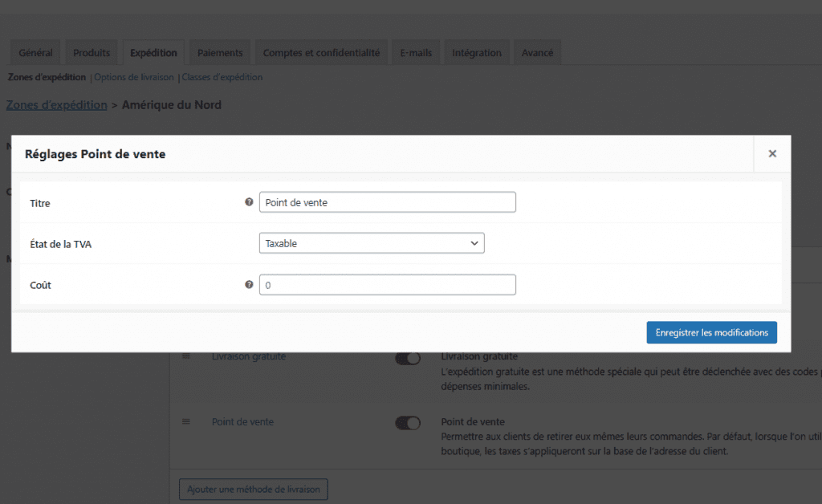Screen dimensions: 822x504
Task: Click the help icon next to Titre
Action: (249, 202)
